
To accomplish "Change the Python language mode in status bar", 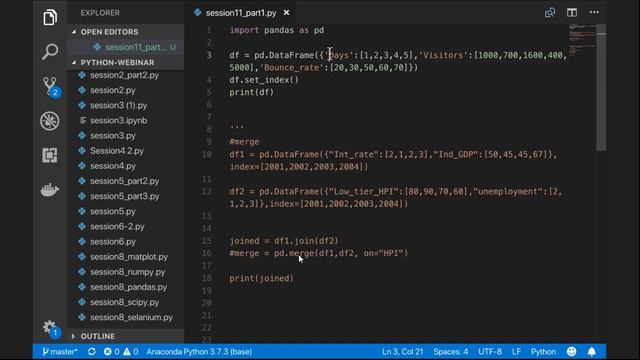I will [x=543, y=352].
